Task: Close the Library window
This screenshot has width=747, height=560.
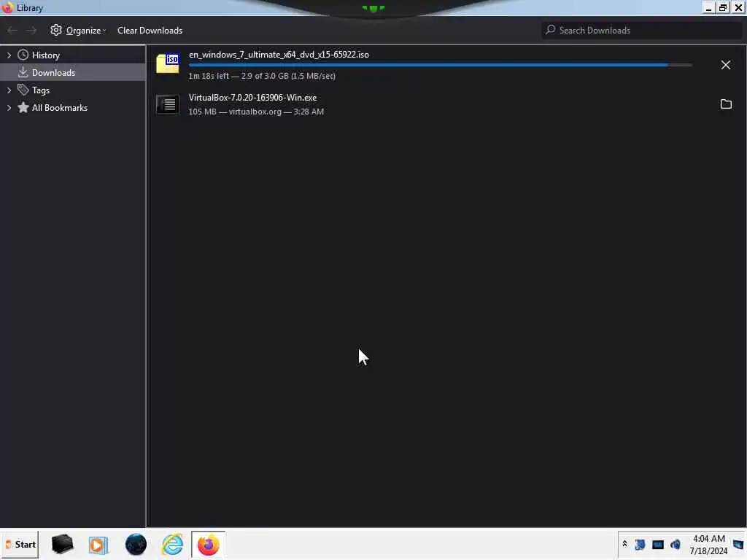Action: click(x=738, y=7)
